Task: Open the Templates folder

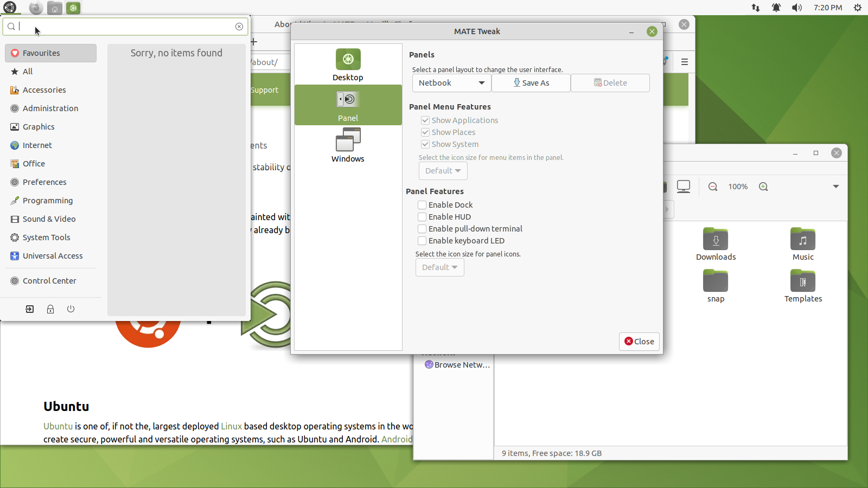Action: (x=803, y=286)
